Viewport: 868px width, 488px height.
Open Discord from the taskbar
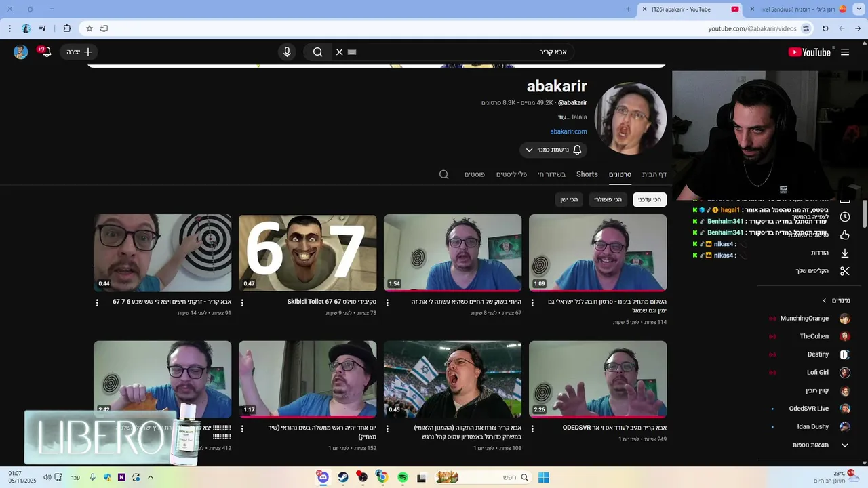click(323, 478)
